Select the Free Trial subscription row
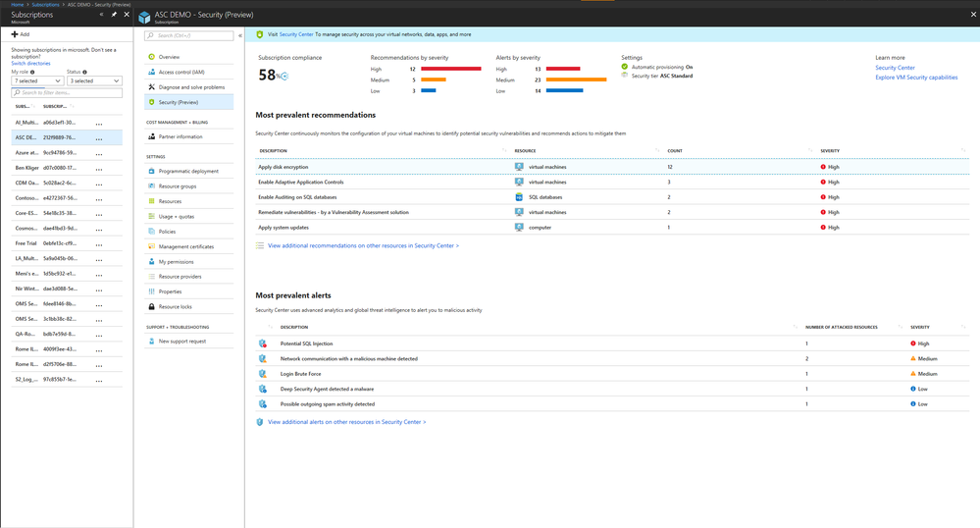980x528 pixels. tap(67, 243)
